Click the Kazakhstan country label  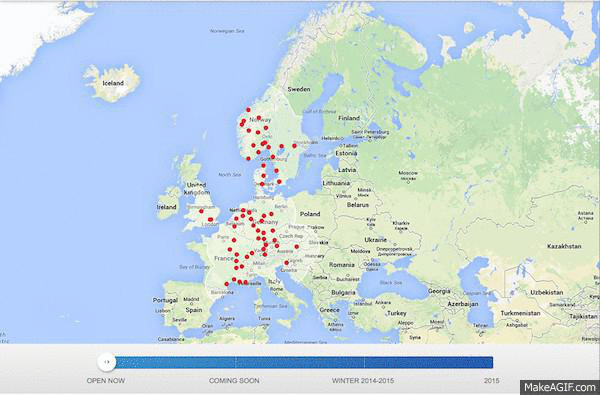[x=564, y=246]
